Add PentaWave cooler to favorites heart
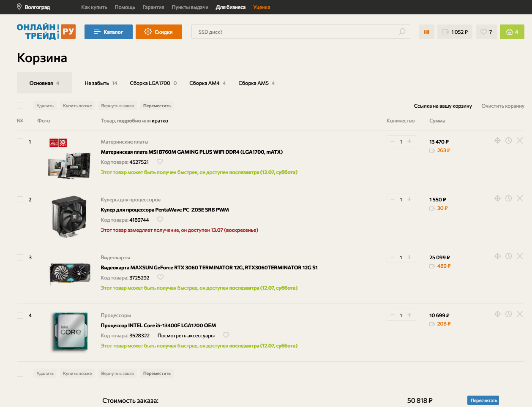 160,220
